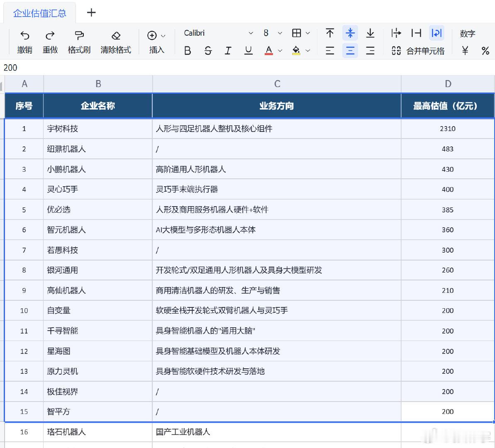Click the formula bar showing 200

point(247,68)
